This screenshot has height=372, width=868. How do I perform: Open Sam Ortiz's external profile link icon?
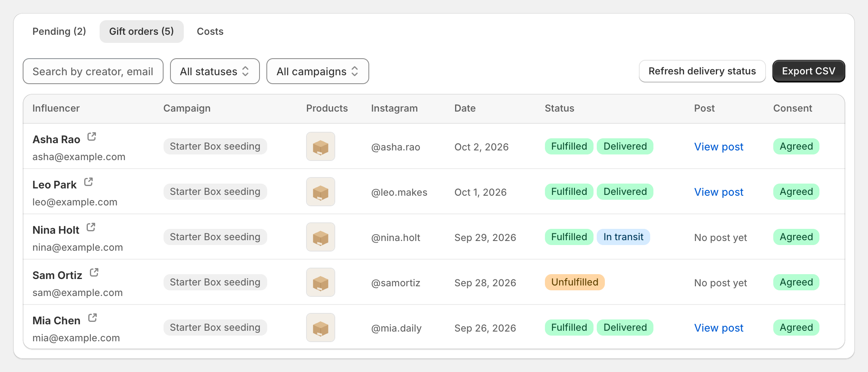[x=94, y=273]
